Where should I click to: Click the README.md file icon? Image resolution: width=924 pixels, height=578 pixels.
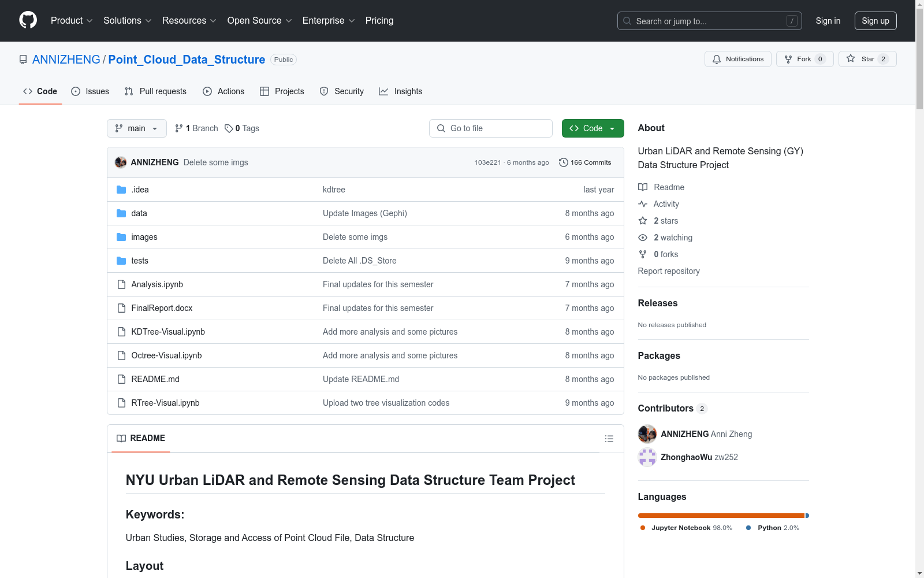(121, 379)
